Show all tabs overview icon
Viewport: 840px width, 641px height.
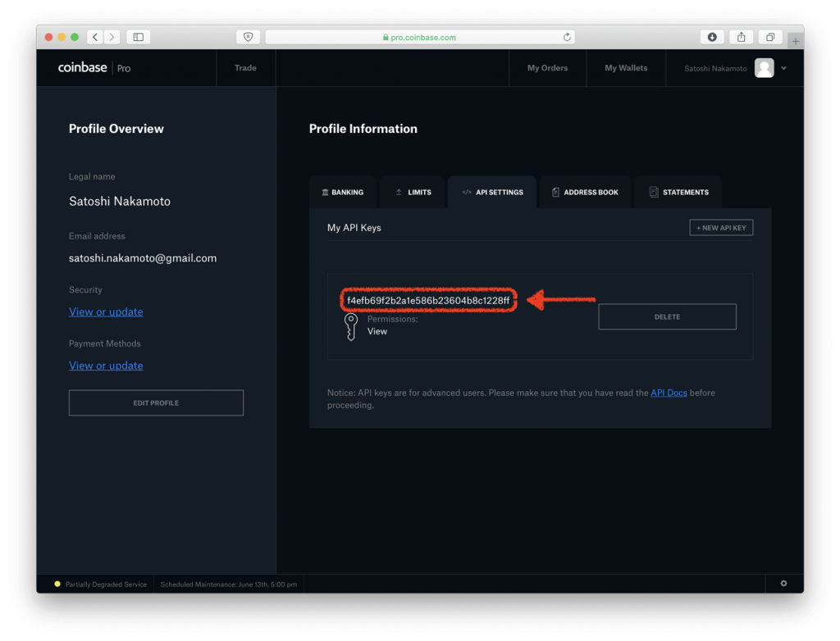click(x=769, y=37)
